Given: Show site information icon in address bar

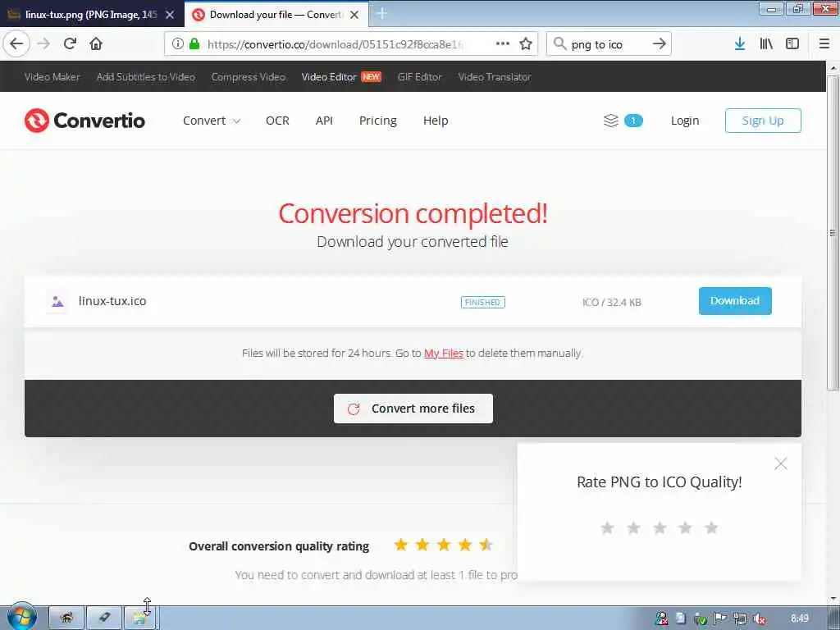Looking at the screenshot, I should (x=177, y=44).
